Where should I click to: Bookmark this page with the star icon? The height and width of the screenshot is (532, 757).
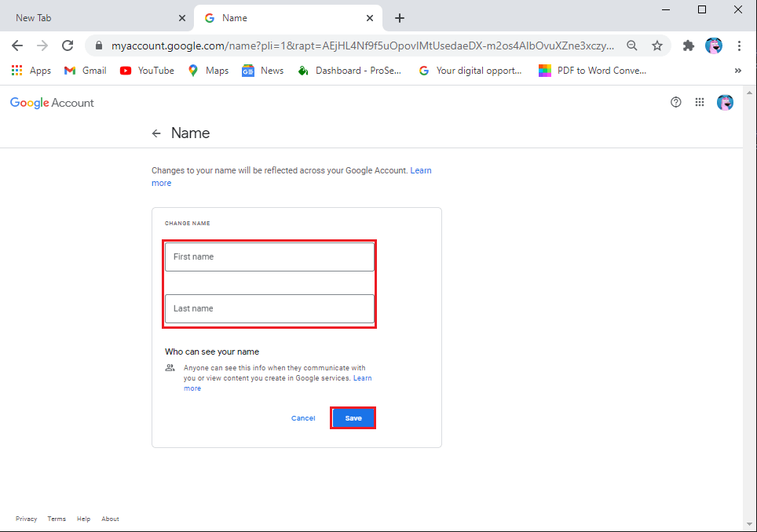point(657,46)
